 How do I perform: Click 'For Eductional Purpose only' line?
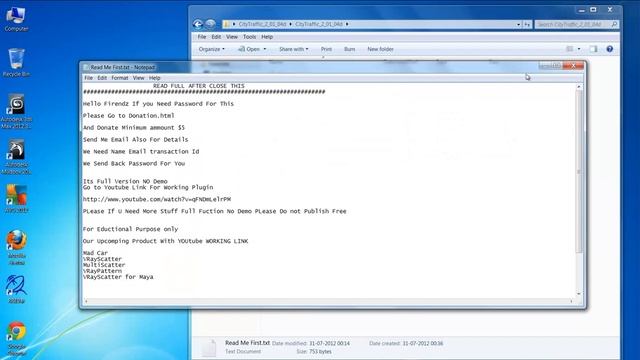[130, 229]
